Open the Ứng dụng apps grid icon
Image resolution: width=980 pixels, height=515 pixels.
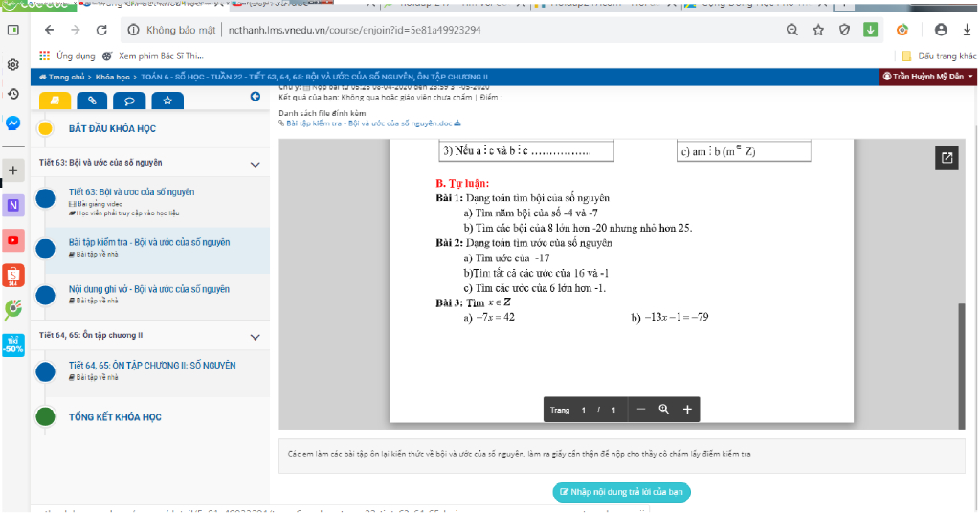point(44,56)
